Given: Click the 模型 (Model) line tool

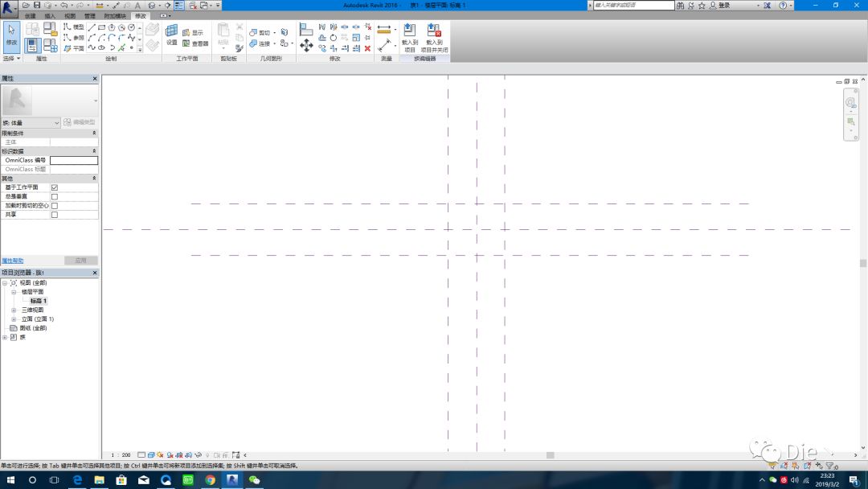Looking at the screenshot, I should click(73, 27).
